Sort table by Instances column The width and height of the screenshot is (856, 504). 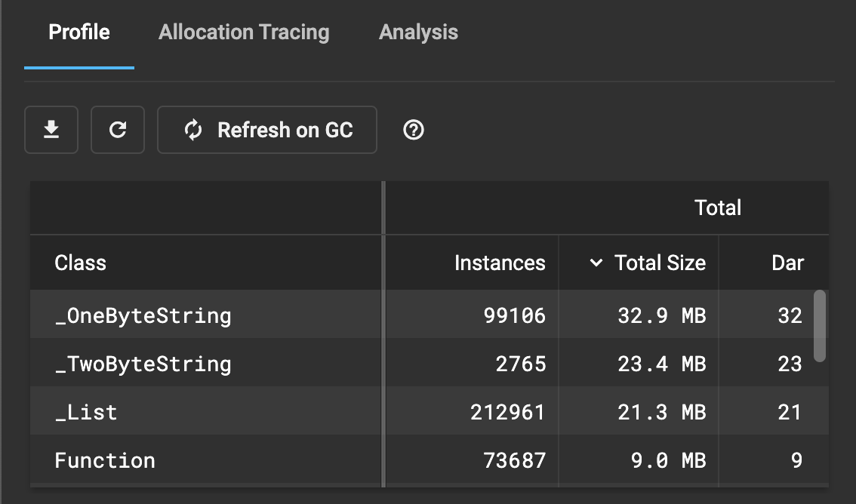click(x=500, y=263)
